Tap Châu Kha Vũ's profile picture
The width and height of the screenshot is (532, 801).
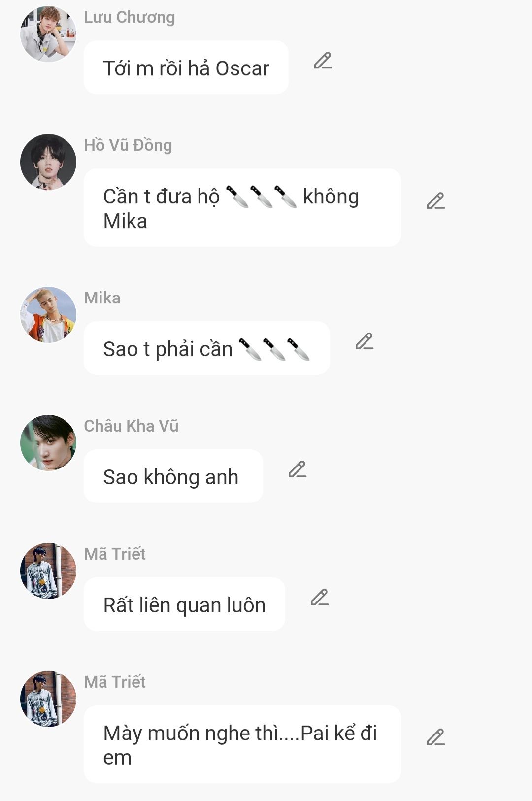(x=48, y=443)
